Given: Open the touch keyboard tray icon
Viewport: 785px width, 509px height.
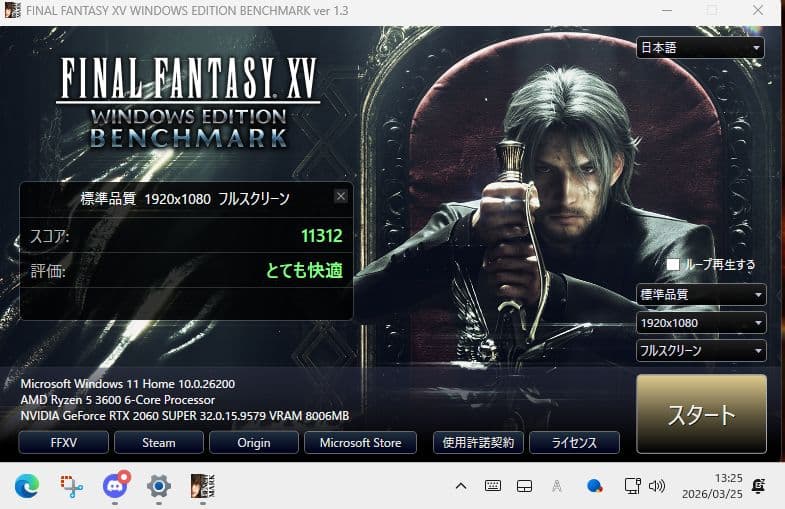Looking at the screenshot, I should pyautogui.click(x=493, y=486).
